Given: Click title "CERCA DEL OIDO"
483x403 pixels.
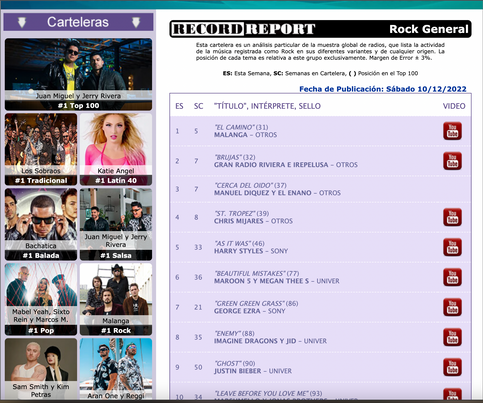Looking at the screenshot, I should click(x=243, y=186).
